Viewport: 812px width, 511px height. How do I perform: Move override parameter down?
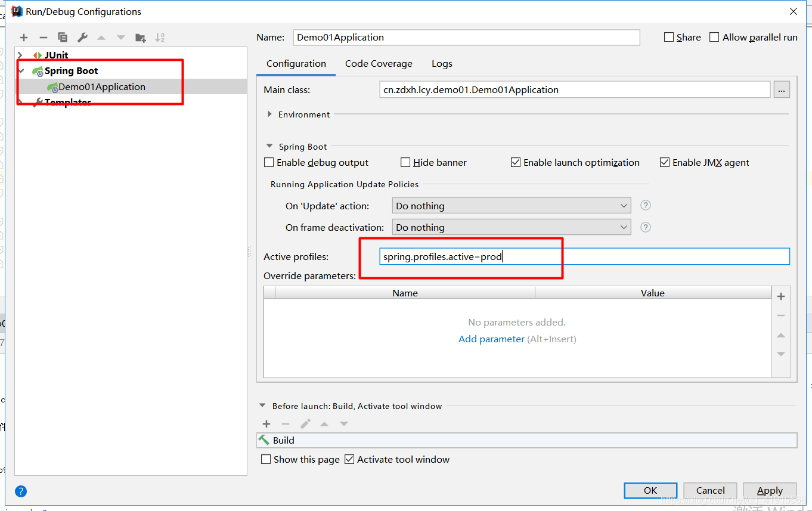pos(781,354)
